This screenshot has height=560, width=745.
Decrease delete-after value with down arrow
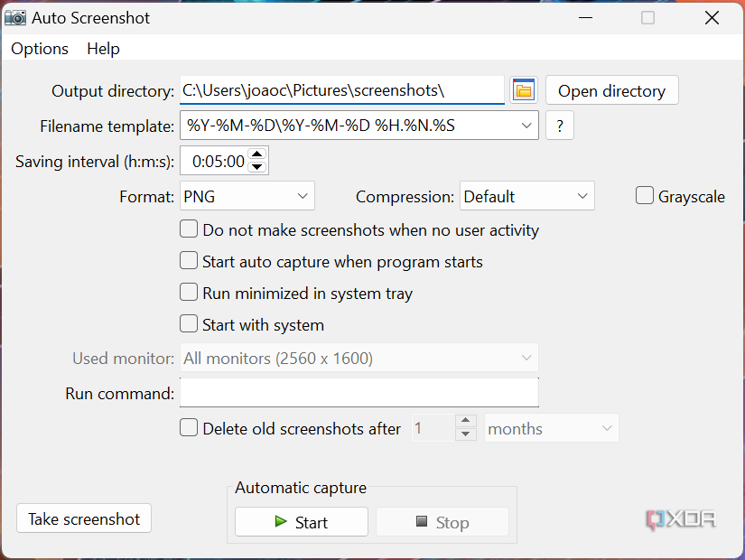point(467,433)
